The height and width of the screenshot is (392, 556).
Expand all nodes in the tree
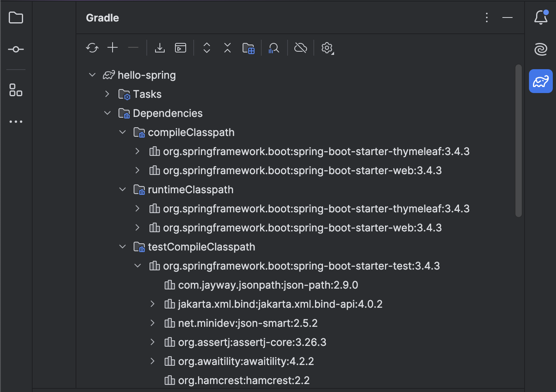coord(207,48)
